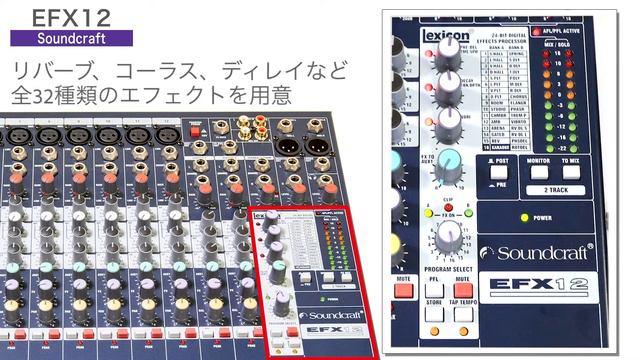Click the green FX ON bank B LED
Image resolution: width=640 pixels, height=360 pixels.
click(469, 213)
